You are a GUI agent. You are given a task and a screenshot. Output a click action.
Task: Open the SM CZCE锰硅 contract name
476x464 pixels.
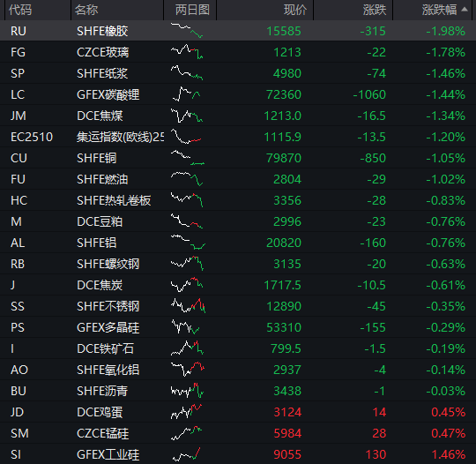[103, 433]
